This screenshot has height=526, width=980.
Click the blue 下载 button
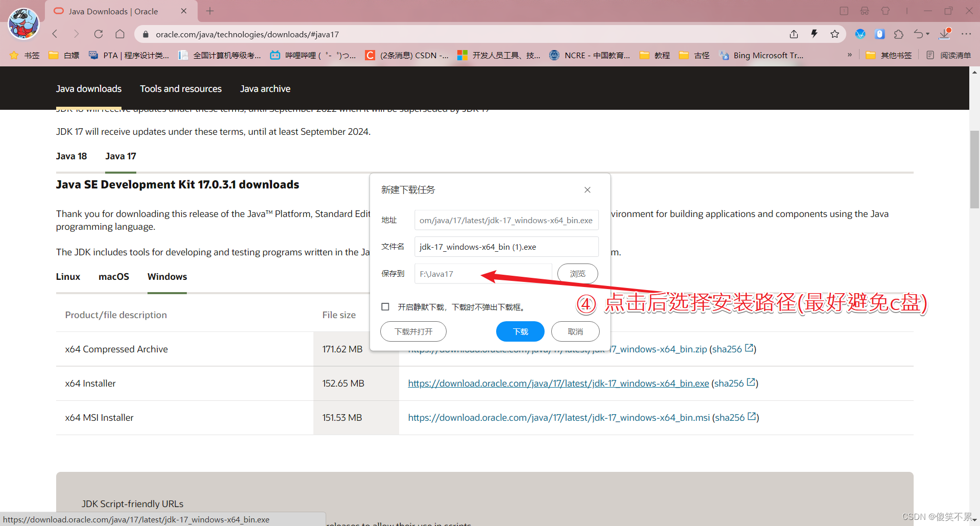pyautogui.click(x=520, y=331)
